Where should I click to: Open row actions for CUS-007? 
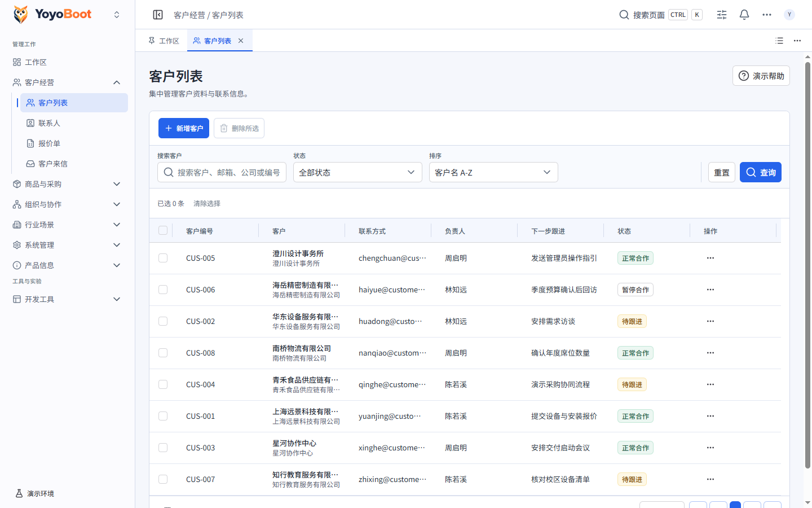(710, 479)
